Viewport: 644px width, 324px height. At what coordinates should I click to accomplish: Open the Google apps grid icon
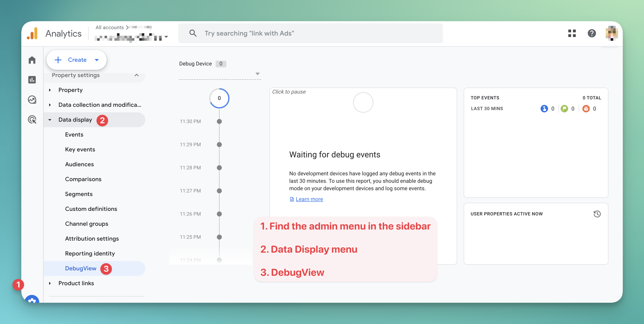tap(572, 33)
